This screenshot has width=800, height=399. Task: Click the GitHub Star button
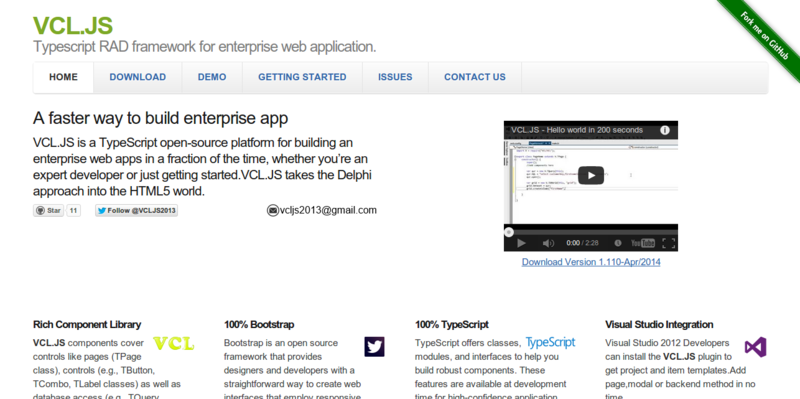click(x=48, y=210)
